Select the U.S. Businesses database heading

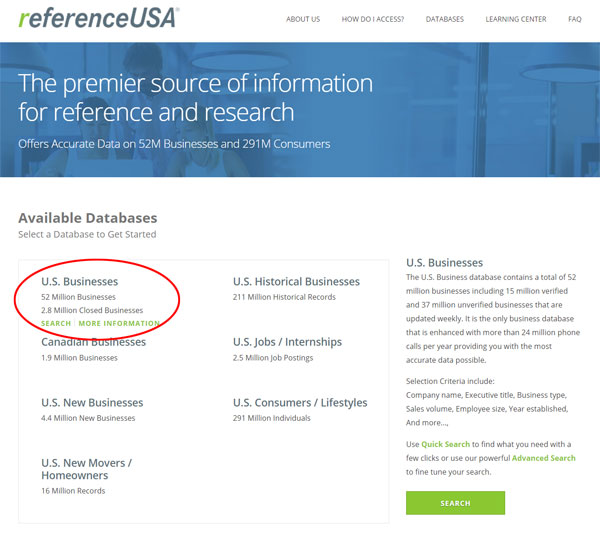[x=80, y=282]
